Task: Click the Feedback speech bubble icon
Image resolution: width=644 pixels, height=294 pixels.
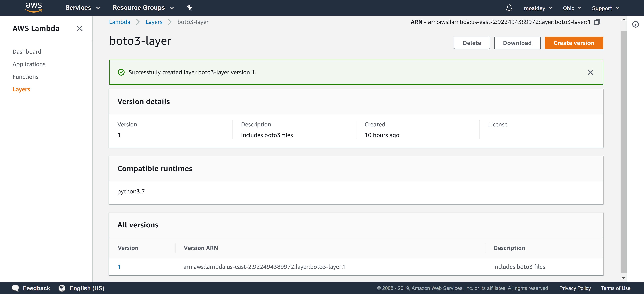Action: 15,288
